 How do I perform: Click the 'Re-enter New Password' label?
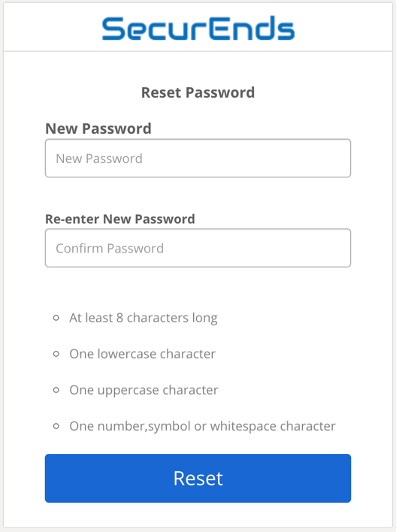(120, 219)
